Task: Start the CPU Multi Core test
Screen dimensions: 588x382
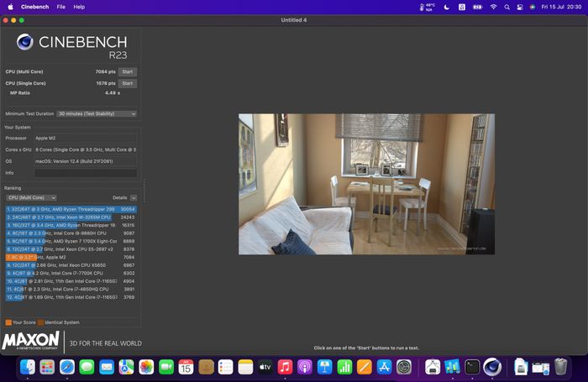Action: click(x=128, y=71)
